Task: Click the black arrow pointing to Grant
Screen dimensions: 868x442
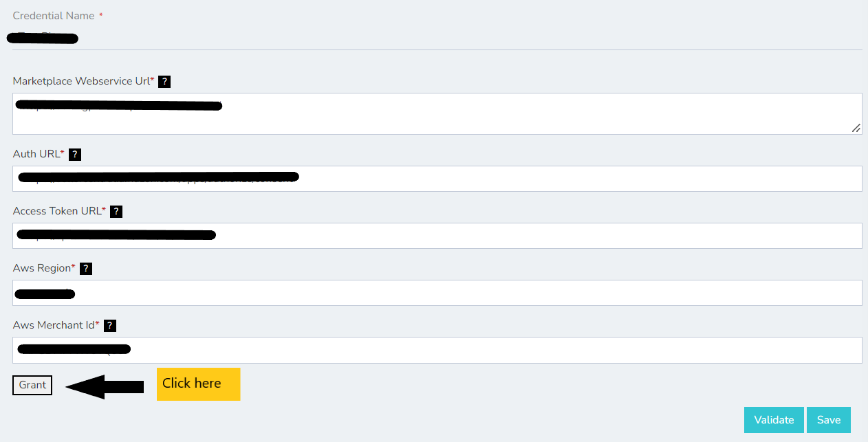Action: (x=105, y=386)
